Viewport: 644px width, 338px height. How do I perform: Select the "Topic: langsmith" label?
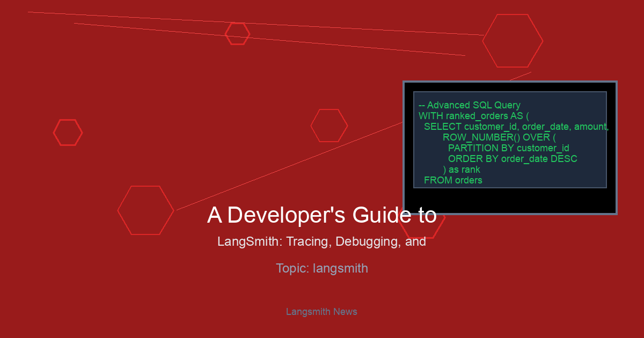(x=321, y=268)
